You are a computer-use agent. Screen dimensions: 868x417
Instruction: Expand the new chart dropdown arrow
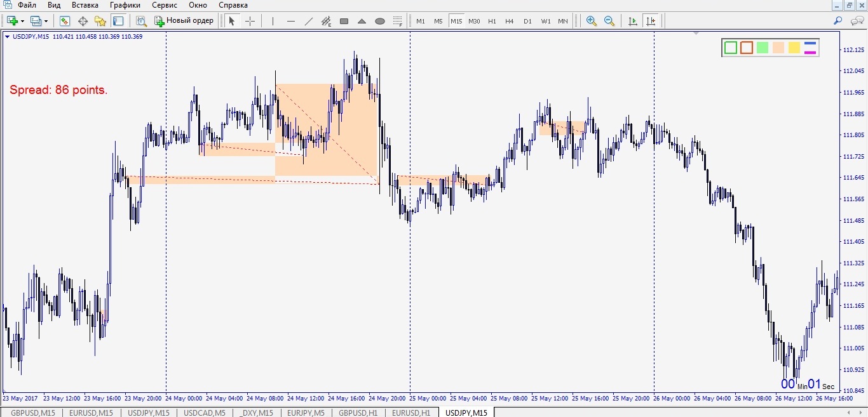pyautogui.click(x=23, y=21)
